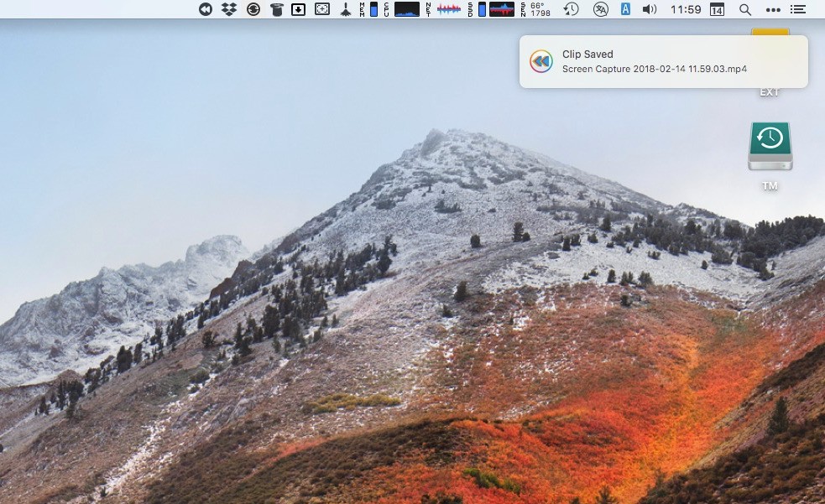The image size is (825, 504).
Task: Click the language translate menu bar icon
Action: point(600,9)
